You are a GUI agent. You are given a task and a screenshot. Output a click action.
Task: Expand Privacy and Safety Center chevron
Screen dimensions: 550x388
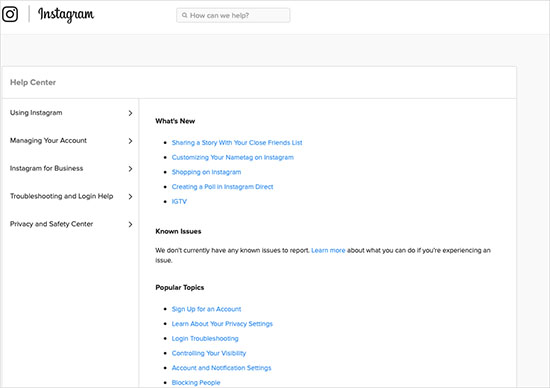click(x=130, y=224)
